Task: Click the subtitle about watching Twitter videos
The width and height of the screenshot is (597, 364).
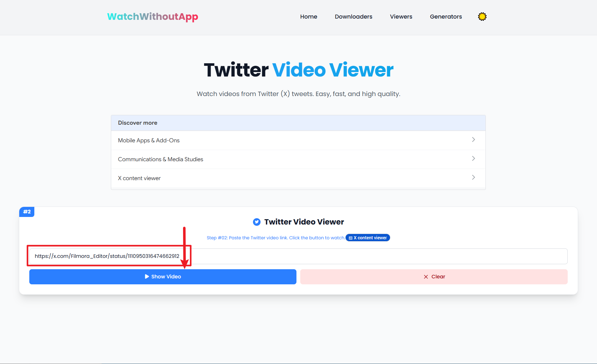Action: (x=298, y=94)
